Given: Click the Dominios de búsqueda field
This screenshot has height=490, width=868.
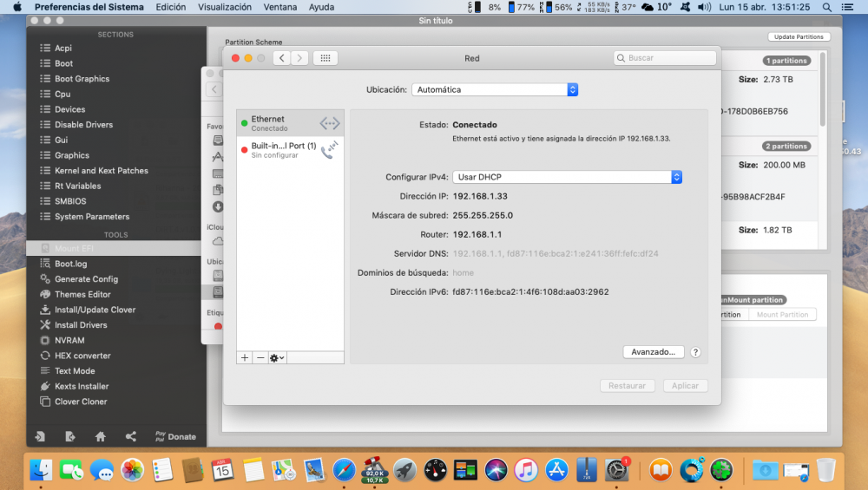Looking at the screenshot, I should (x=464, y=272).
